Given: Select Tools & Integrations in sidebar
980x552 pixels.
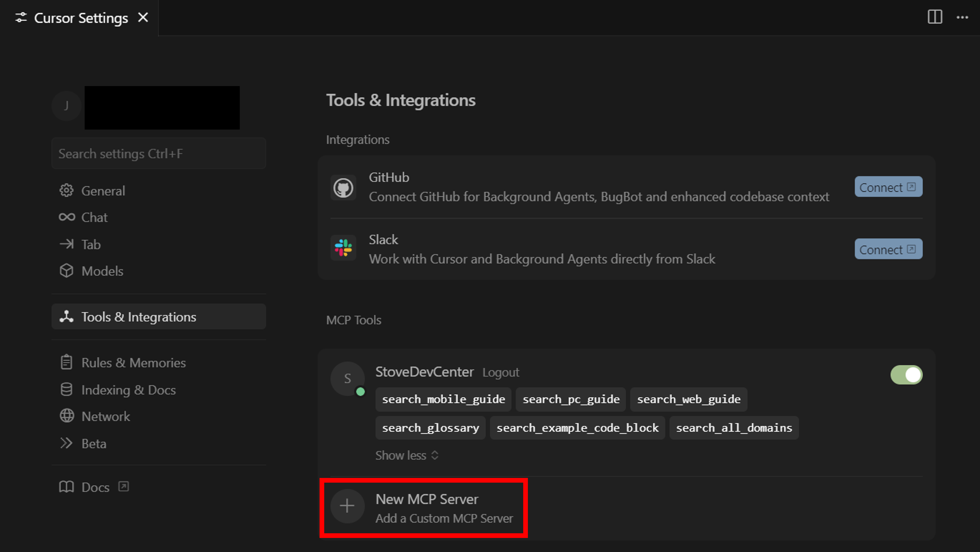Looking at the screenshot, I should point(159,317).
